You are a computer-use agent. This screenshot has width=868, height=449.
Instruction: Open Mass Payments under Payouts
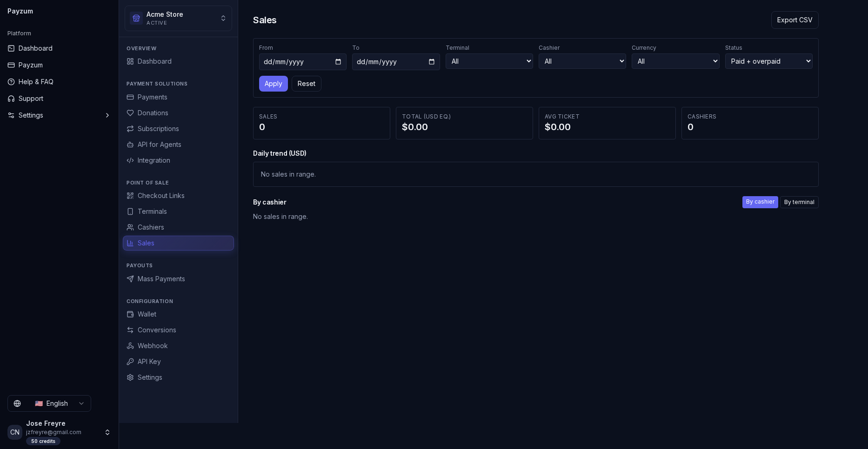click(x=178, y=279)
